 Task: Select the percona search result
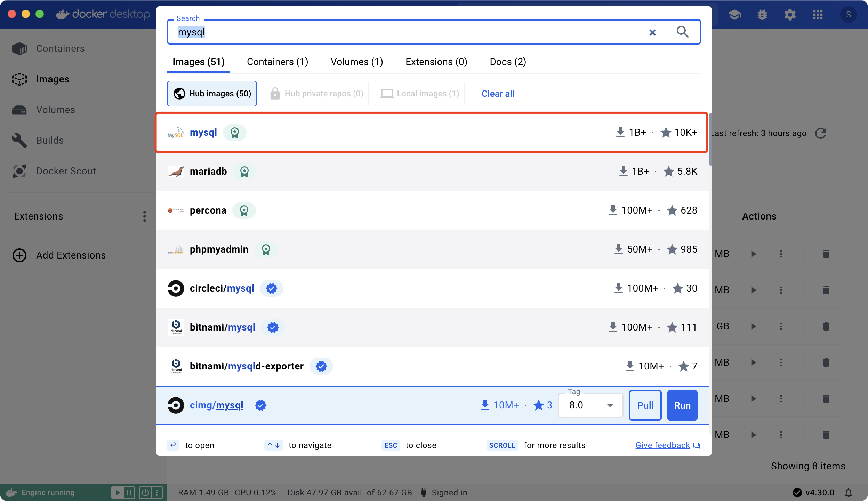click(x=432, y=210)
